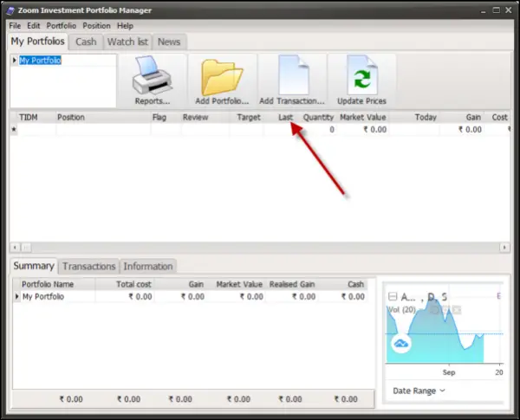Image resolution: width=520 pixels, height=420 pixels.
Task: Click the Update Prices refresh icon
Action: pyautogui.click(x=361, y=75)
